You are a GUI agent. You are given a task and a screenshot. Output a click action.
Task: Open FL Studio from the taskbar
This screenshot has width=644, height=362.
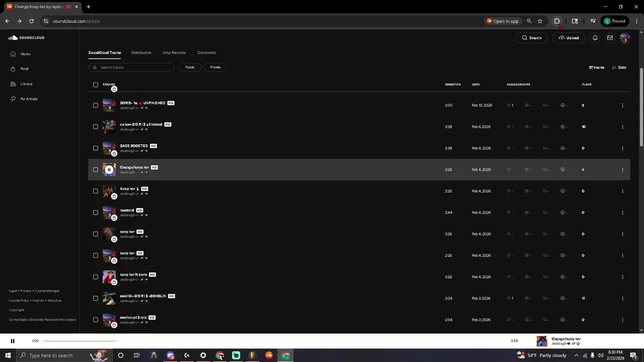tap(253, 355)
